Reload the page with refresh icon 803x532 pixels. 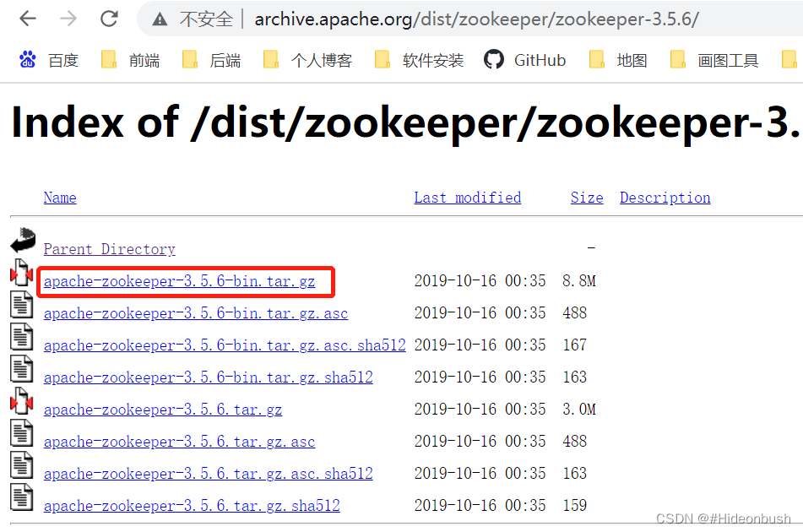pos(109,19)
